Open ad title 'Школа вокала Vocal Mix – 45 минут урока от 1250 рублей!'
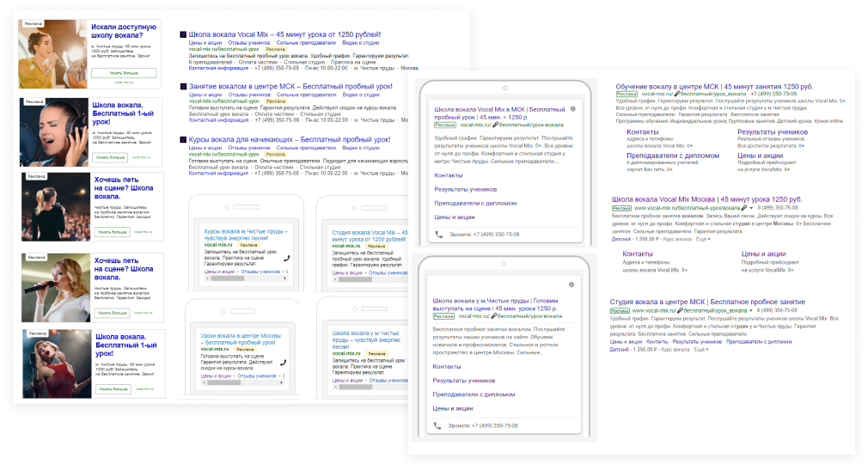The width and height of the screenshot is (868, 470). [284, 34]
